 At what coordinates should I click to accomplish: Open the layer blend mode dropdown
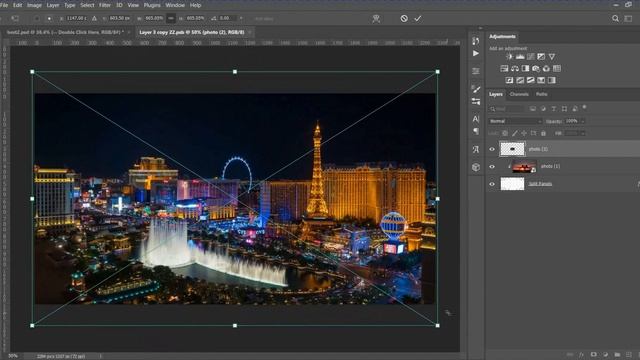(516, 121)
